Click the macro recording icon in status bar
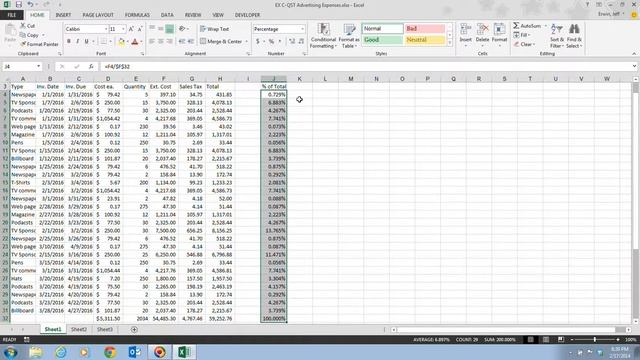The image size is (640, 360). (27, 340)
